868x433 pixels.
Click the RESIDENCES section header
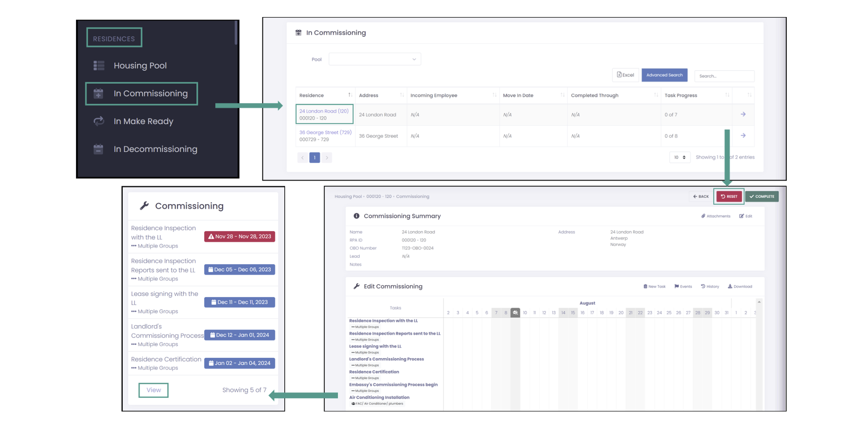(114, 38)
